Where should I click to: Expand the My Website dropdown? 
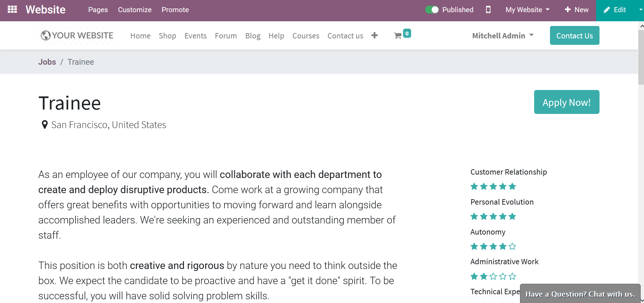pos(527,10)
